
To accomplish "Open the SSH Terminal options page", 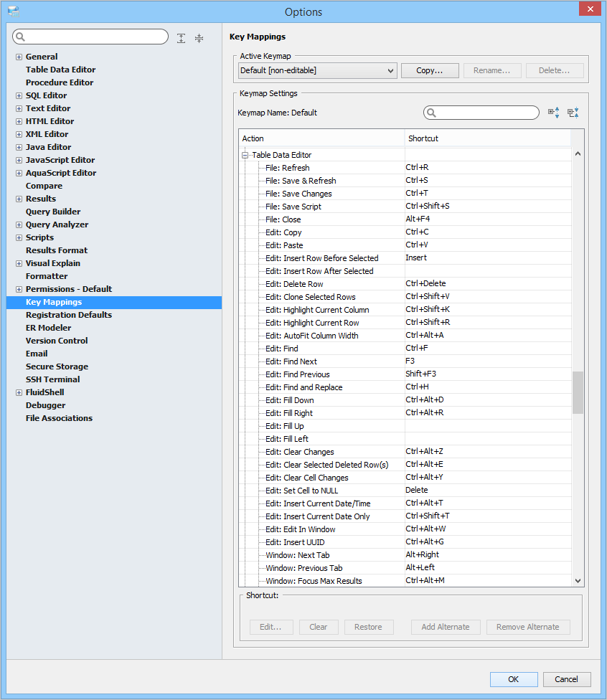I will pos(52,380).
